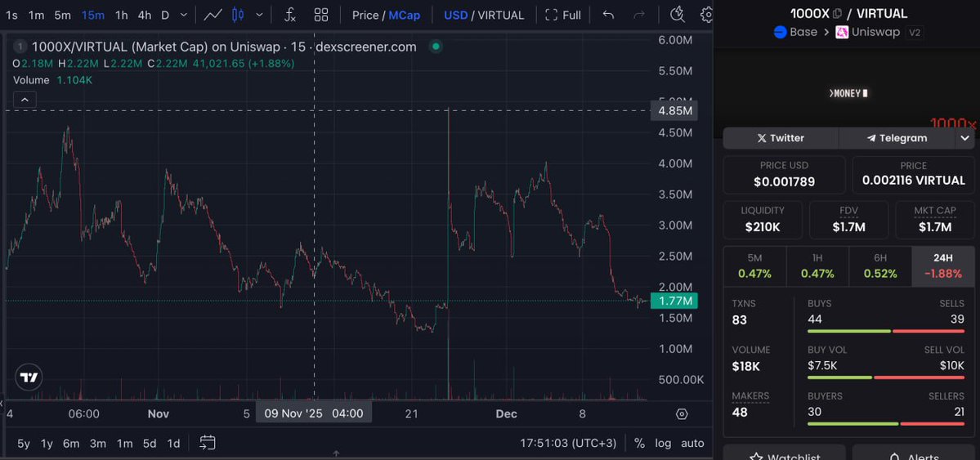This screenshot has height=460, width=980.
Task: Collapse the legend with the up chevron button
Action: coord(25,100)
